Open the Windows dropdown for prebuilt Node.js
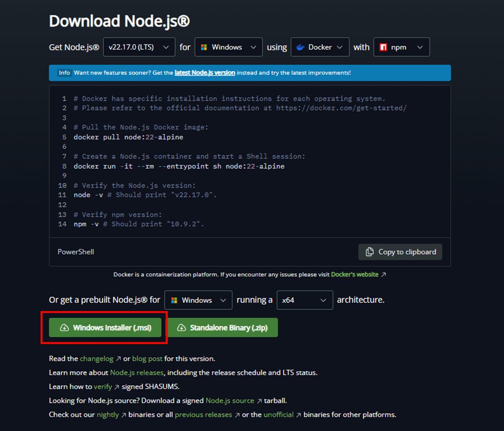Screen dimensions: 504x431 (198, 300)
